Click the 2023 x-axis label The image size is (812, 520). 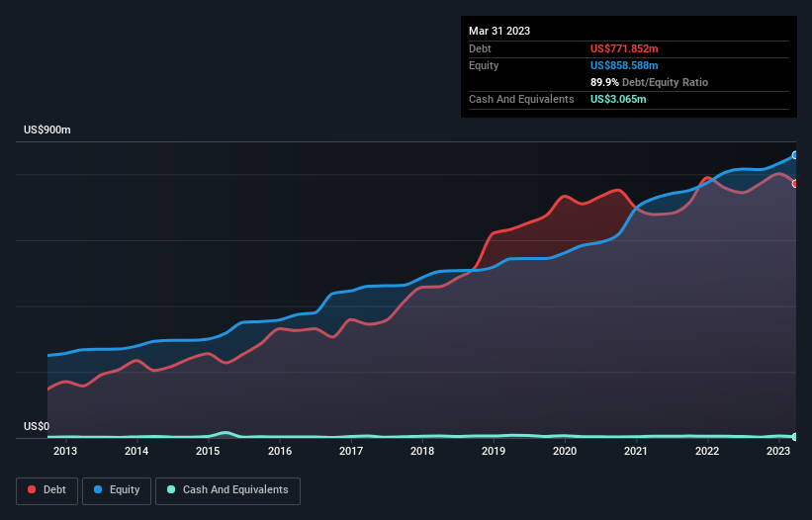click(x=778, y=451)
